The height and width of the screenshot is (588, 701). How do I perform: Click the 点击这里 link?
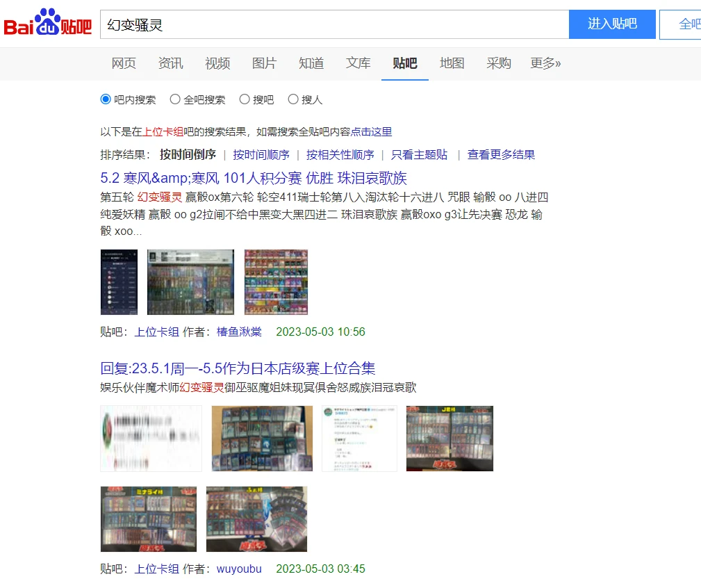[371, 132]
